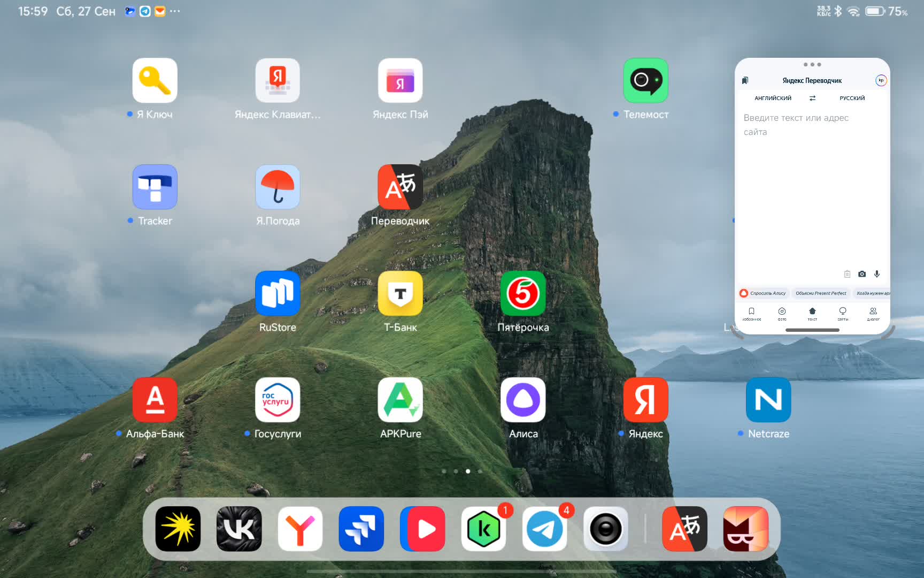Open red mask app in dock
The height and width of the screenshot is (578, 924).
[746, 529]
